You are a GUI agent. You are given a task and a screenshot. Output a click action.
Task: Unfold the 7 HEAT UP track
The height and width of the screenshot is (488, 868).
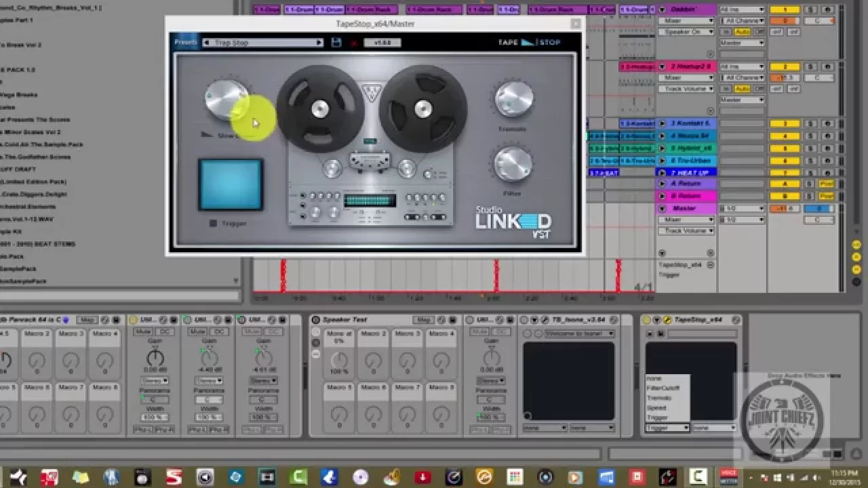coord(662,173)
